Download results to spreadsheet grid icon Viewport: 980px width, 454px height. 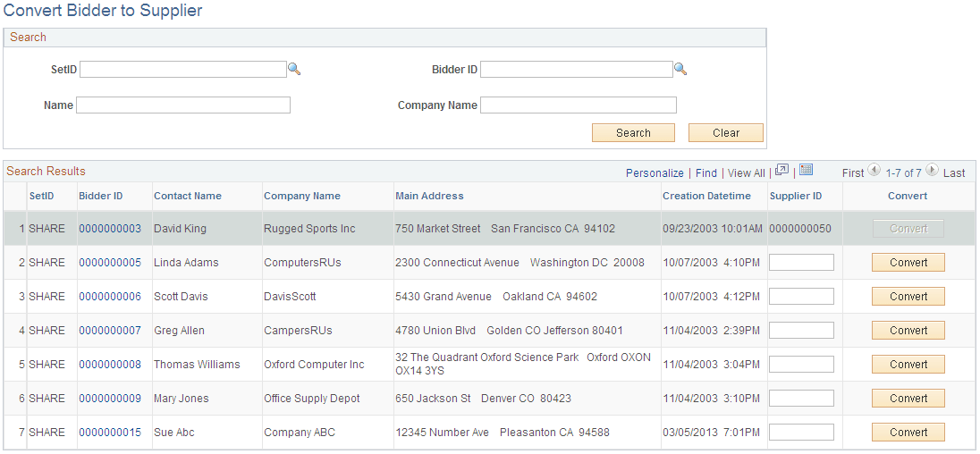pos(806,170)
